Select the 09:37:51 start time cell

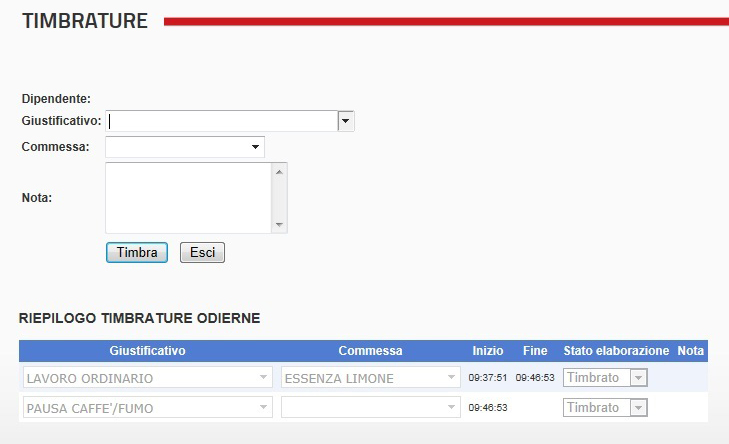click(488, 378)
